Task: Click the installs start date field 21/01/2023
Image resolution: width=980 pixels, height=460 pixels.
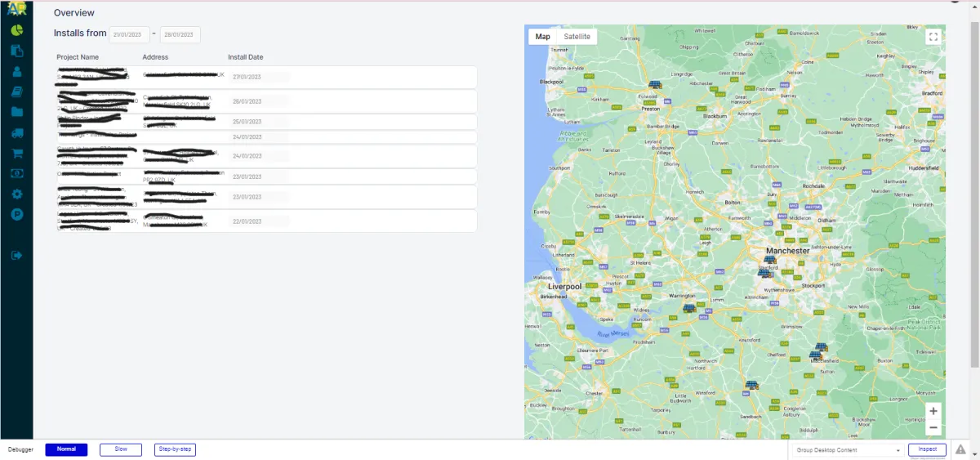Action: 129,34
